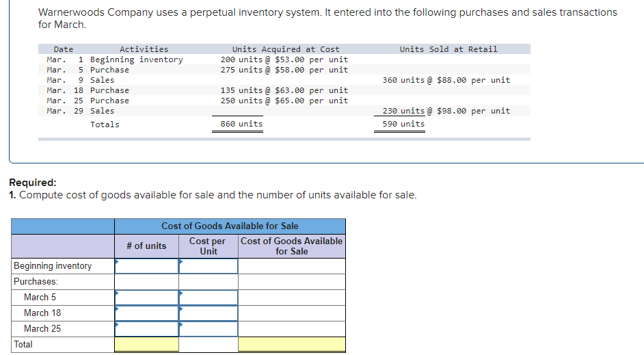Click the 'Total' row label in answer table
Image resolution: width=644 pixels, height=355 pixels.
coord(23,344)
